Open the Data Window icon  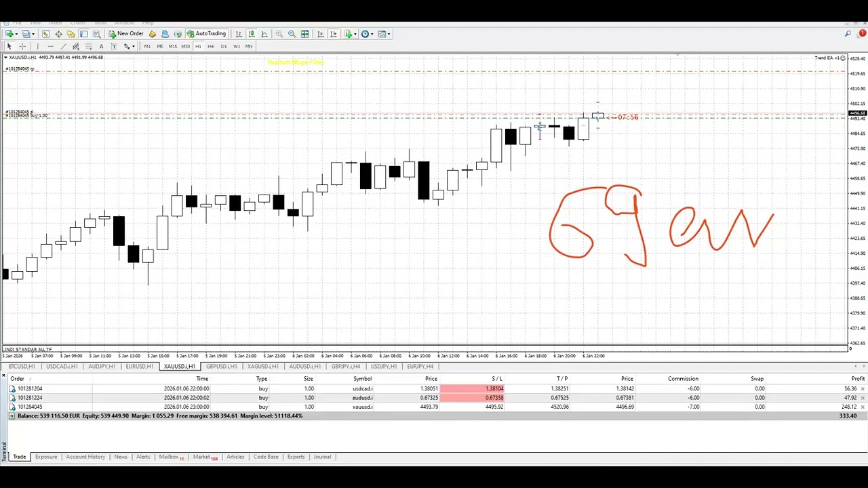click(x=58, y=34)
